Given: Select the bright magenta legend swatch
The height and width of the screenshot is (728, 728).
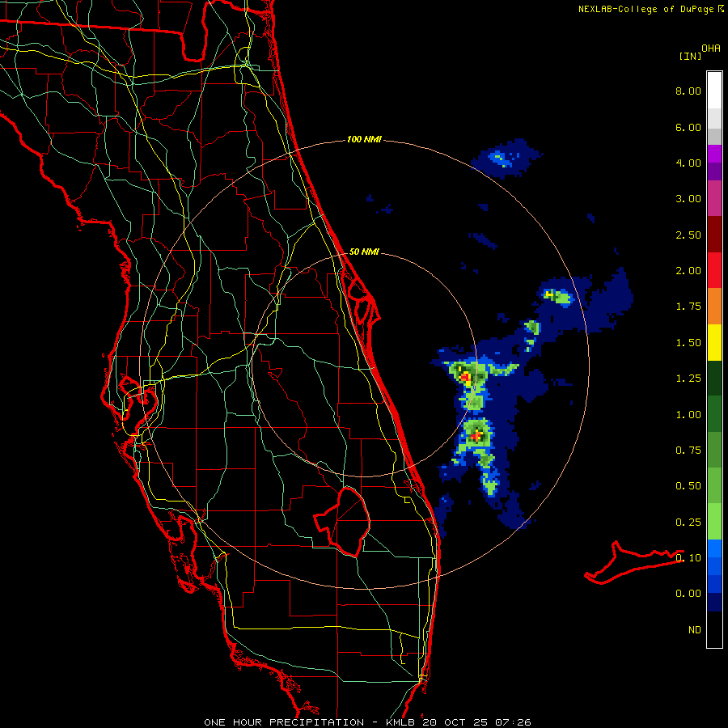Looking at the screenshot, I should pyautogui.click(x=714, y=154).
